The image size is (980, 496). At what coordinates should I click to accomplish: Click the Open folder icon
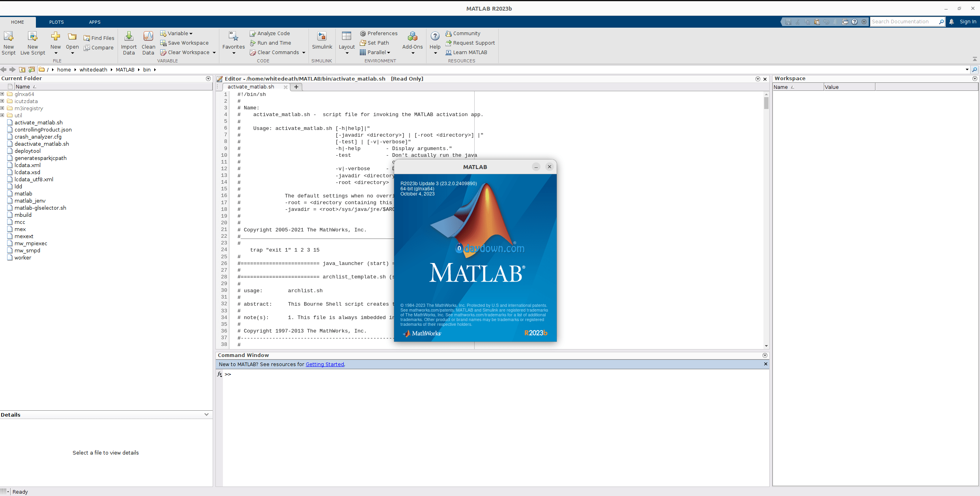72,36
